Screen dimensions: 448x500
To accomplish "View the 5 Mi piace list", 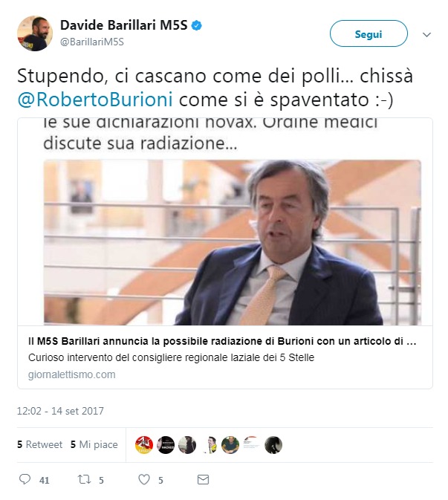I will click(94, 444).
